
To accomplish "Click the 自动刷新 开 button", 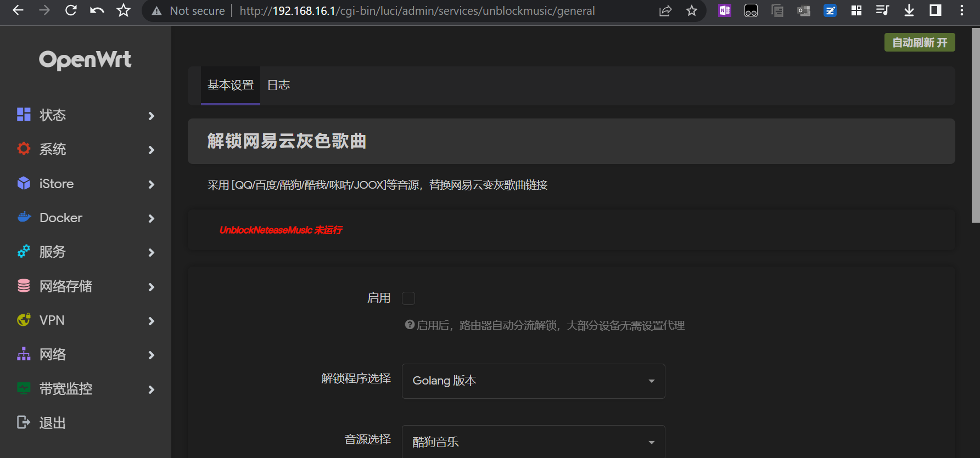I will 920,42.
